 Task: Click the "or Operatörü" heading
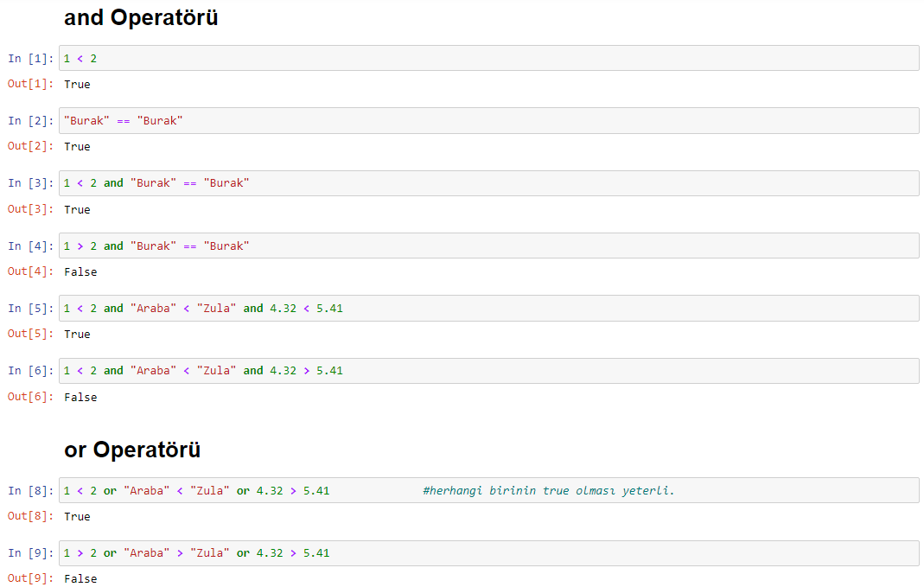coord(132,450)
